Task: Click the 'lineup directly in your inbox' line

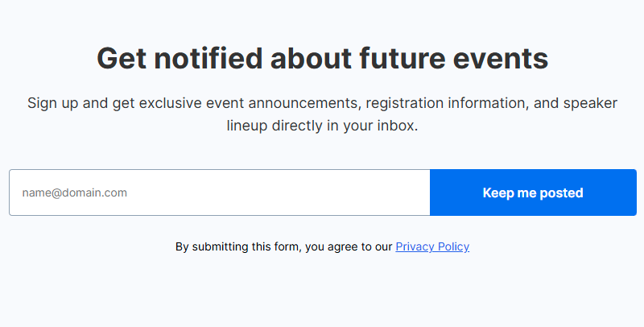Action: pos(322,126)
